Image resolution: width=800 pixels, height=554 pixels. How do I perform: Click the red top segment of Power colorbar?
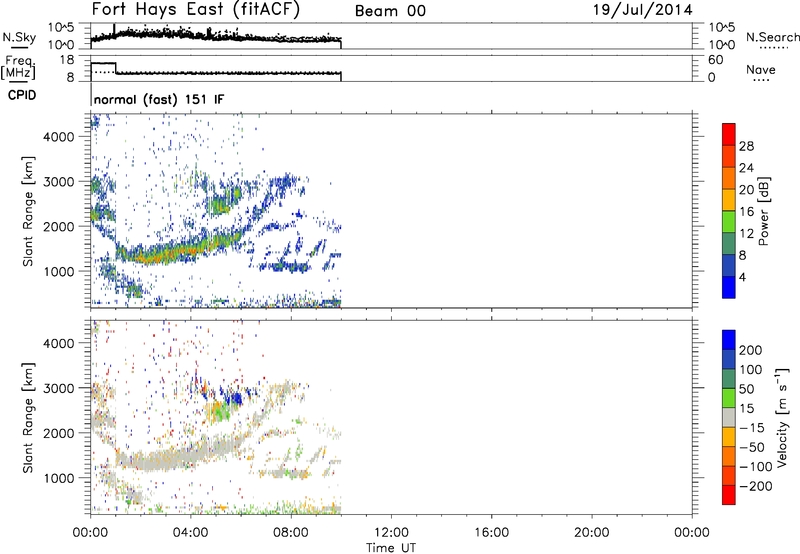click(x=729, y=134)
